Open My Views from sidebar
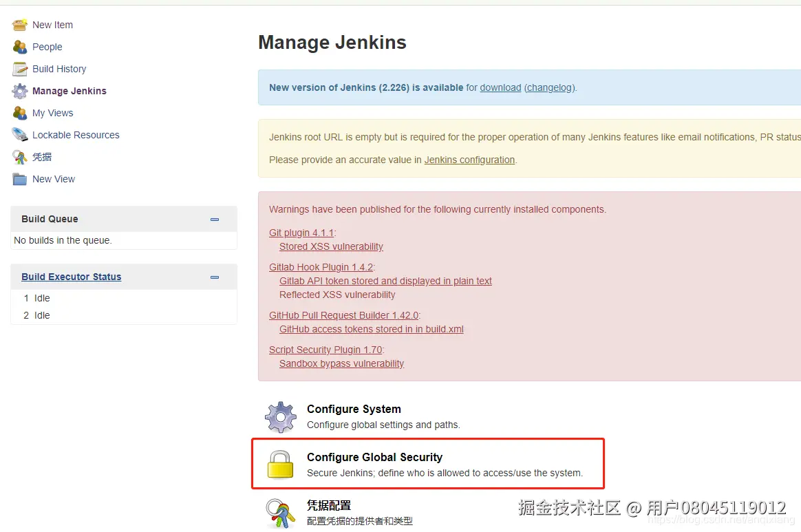 point(52,113)
